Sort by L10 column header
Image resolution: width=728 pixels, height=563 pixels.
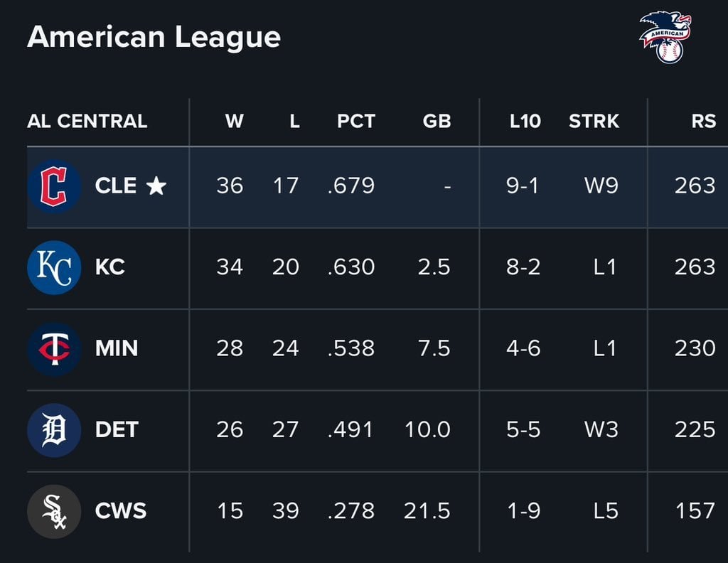pyautogui.click(x=525, y=121)
